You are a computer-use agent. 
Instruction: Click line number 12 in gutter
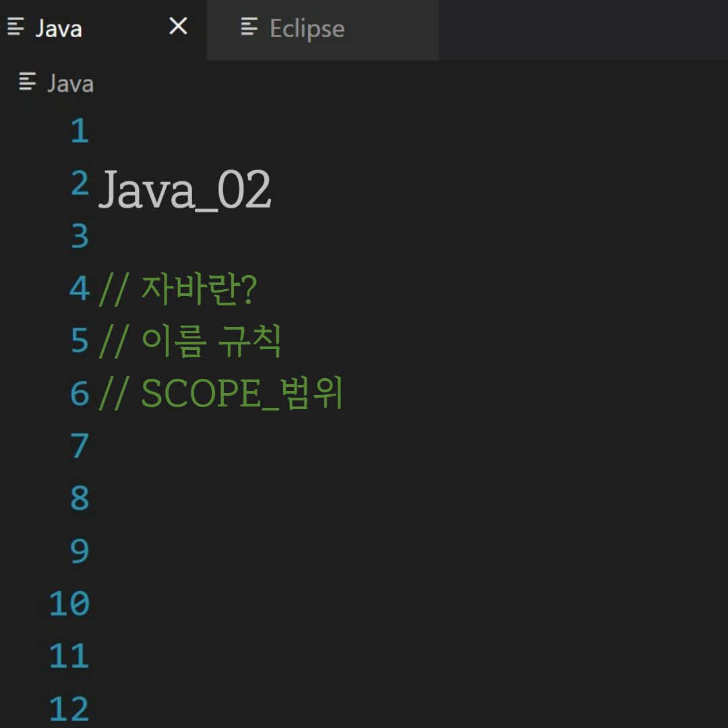tap(69, 708)
